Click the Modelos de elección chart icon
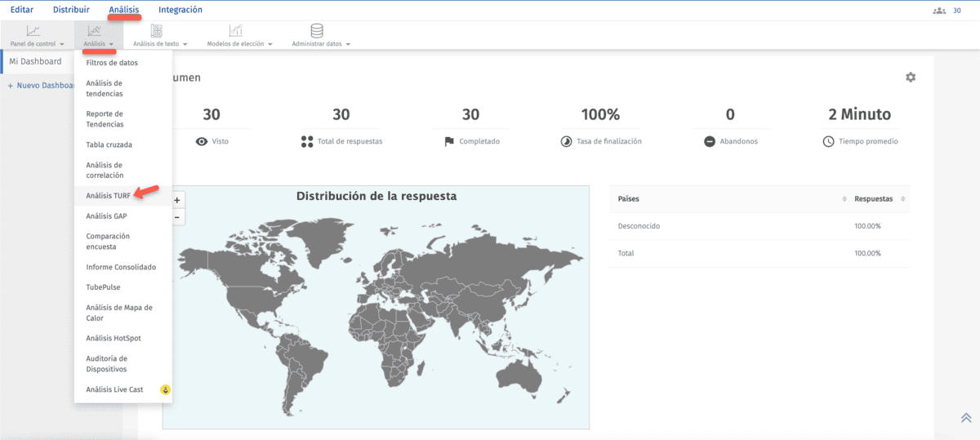 coord(235,30)
